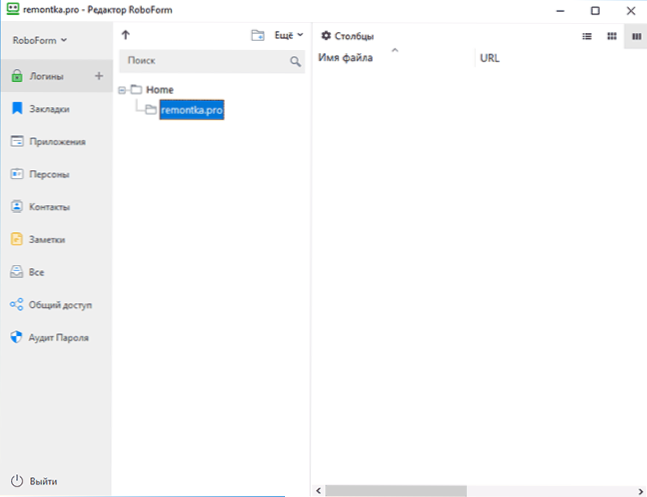Open the RoboForm dropdown menu
Screen dimensions: 647x497
[x=40, y=40]
